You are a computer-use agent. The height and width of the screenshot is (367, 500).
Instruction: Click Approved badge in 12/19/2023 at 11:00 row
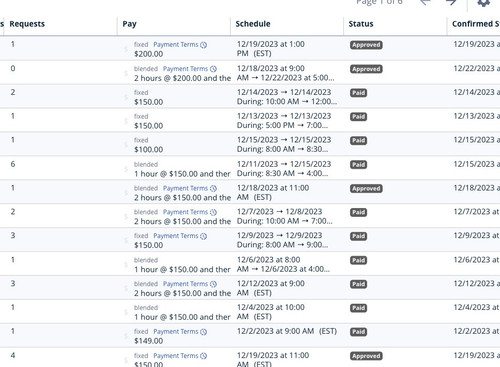point(366,356)
